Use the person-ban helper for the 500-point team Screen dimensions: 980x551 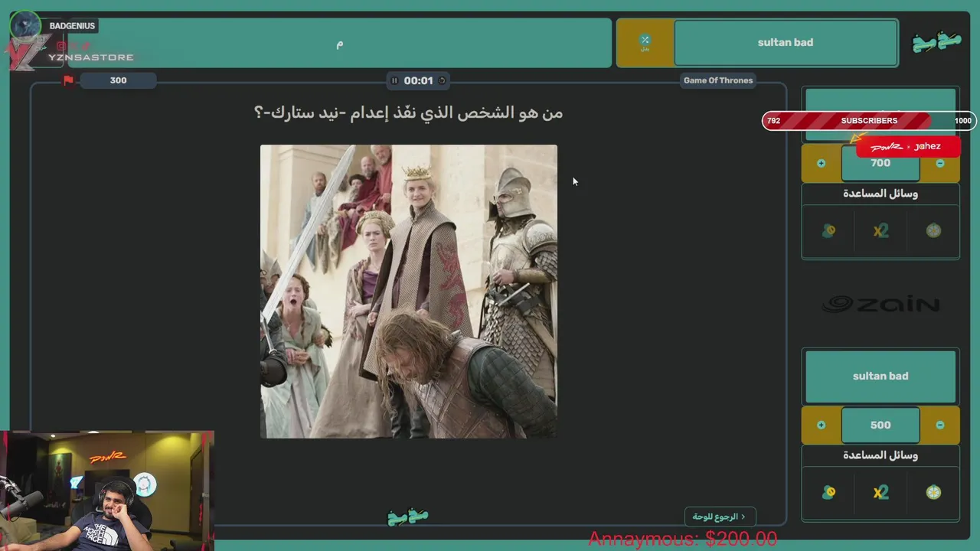[828, 493]
